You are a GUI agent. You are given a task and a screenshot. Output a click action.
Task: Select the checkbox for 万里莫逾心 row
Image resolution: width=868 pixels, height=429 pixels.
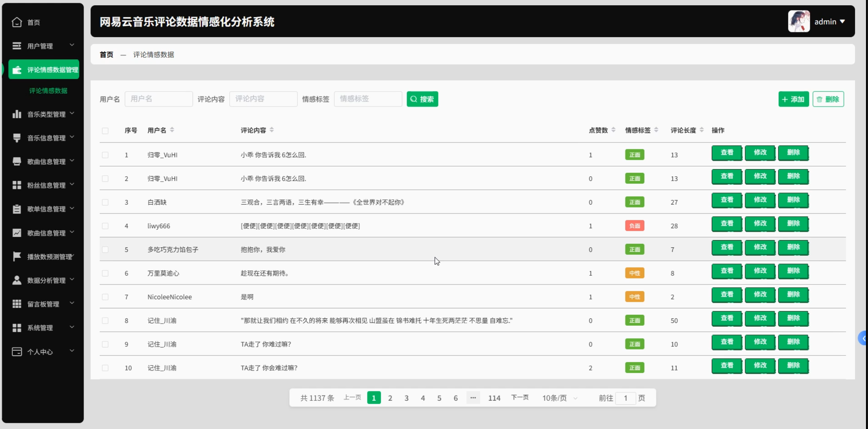(105, 273)
